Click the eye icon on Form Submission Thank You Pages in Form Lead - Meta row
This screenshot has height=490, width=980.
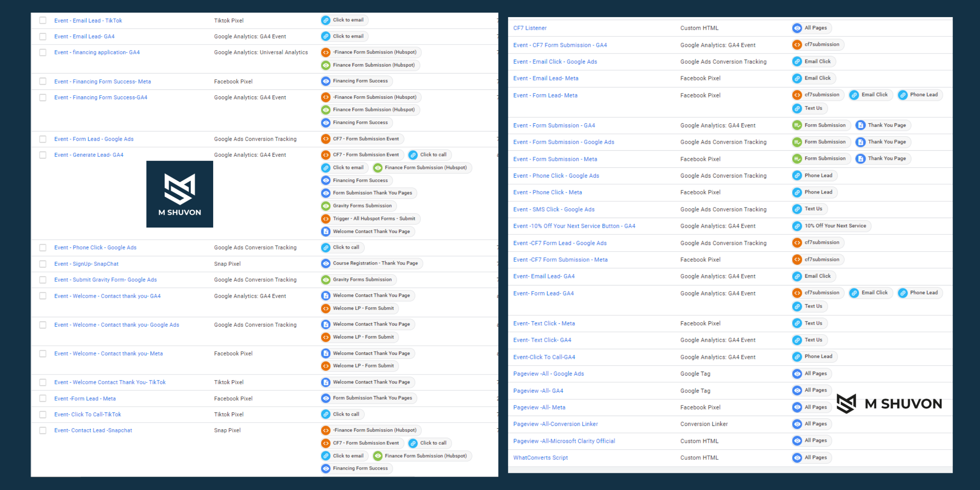click(326, 398)
